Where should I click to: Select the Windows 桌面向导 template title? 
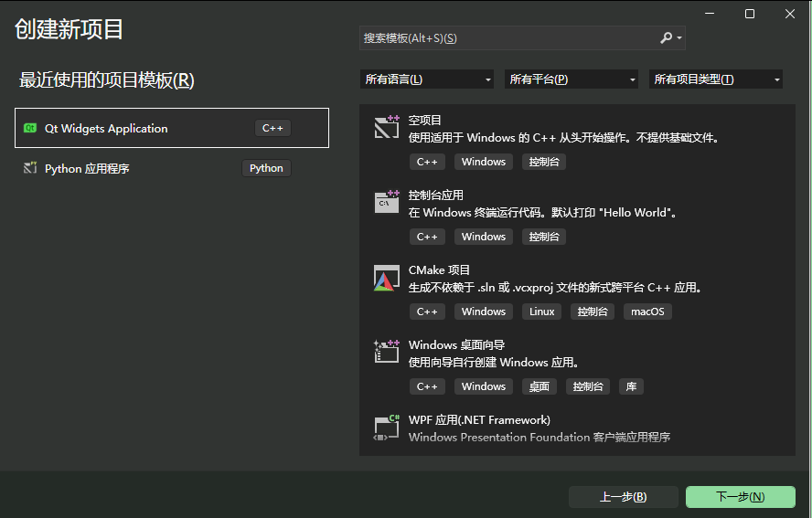(456, 345)
